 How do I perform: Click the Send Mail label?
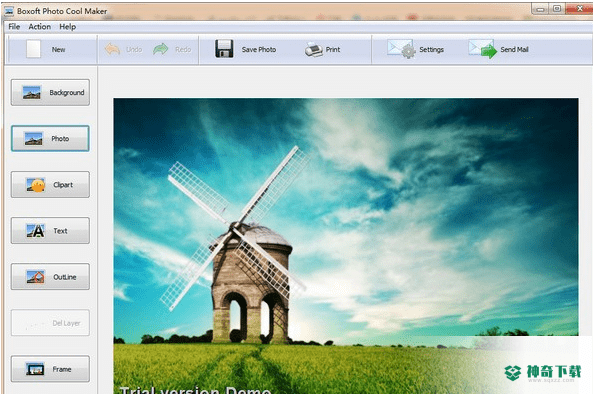click(x=515, y=50)
